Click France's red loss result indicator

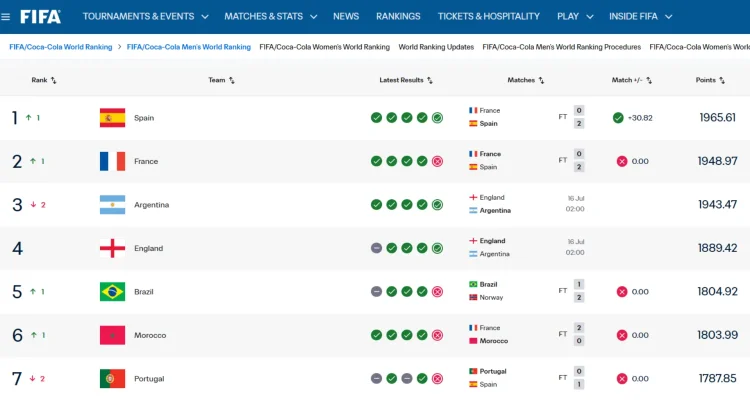coord(437,161)
